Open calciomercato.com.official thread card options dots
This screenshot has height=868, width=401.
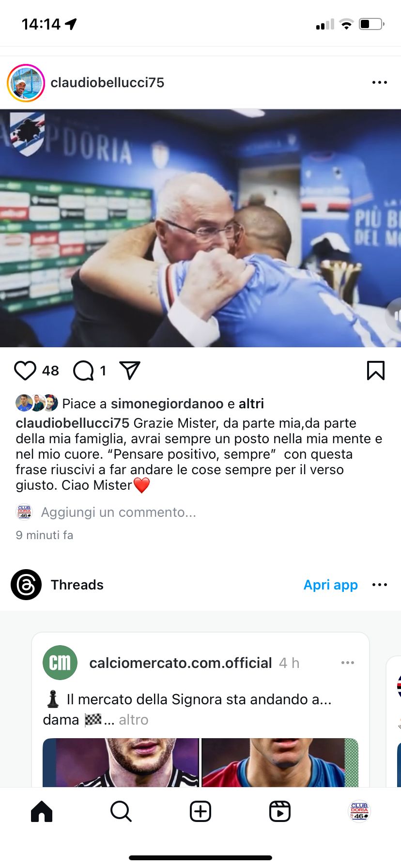[x=348, y=663]
